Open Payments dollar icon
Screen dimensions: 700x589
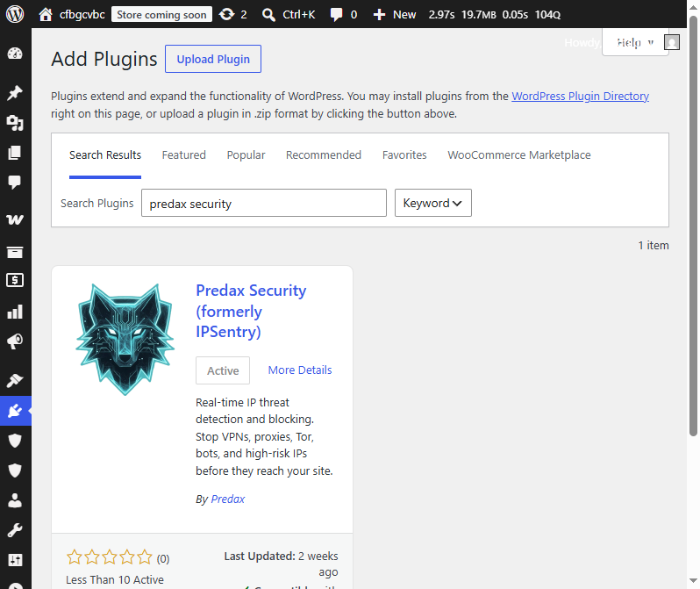pyautogui.click(x=15, y=281)
